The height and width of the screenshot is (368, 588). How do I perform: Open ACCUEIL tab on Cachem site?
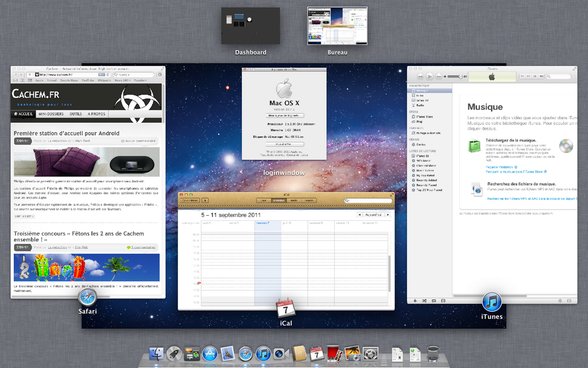click(23, 114)
